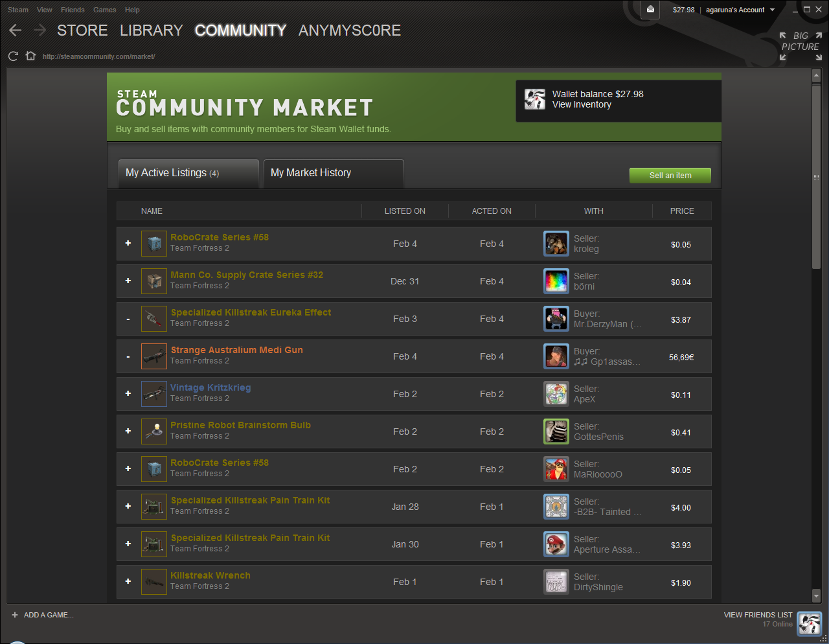The height and width of the screenshot is (644, 829).
Task: Click the $27.98 wallet amount in header
Action: [x=683, y=10]
